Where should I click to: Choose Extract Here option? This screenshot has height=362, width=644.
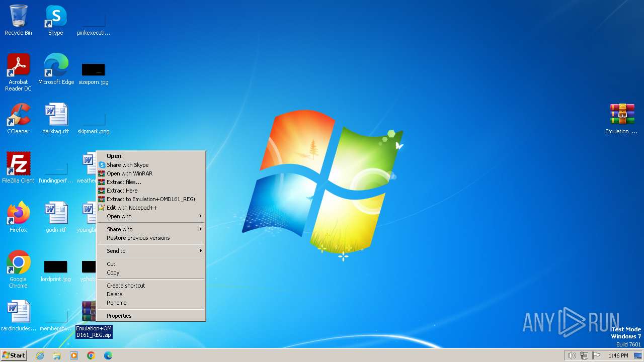[151, 191]
